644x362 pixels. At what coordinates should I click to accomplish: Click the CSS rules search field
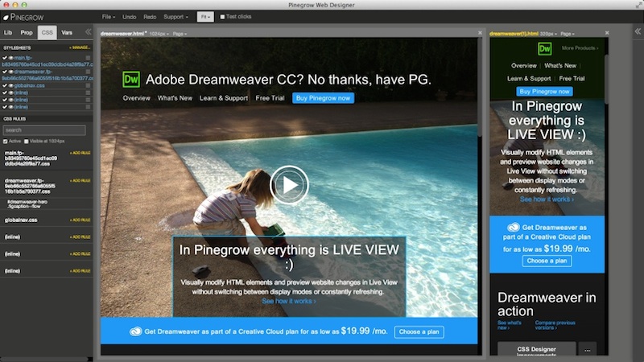point(44,130)
